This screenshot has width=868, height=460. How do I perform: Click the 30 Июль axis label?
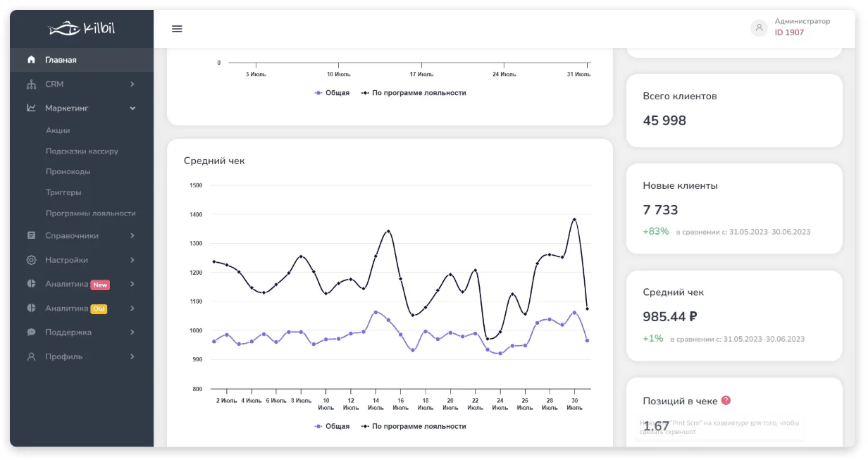coord(574,404)
